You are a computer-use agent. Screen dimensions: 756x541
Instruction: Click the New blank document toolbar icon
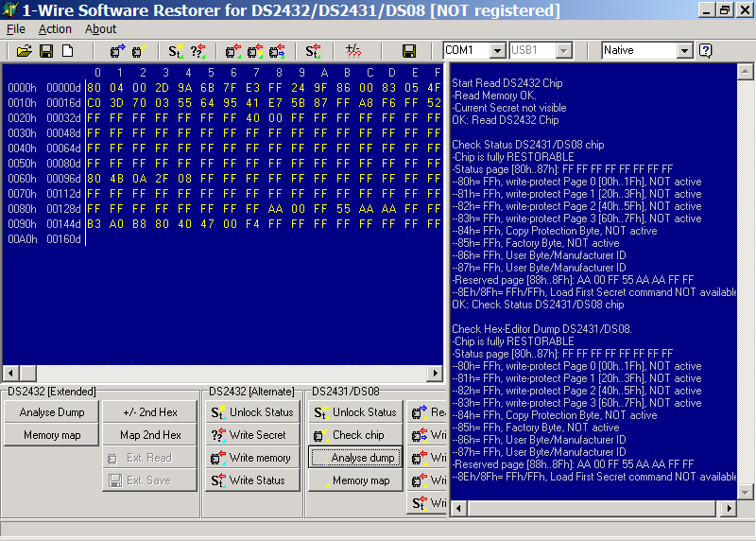[67, 51]
